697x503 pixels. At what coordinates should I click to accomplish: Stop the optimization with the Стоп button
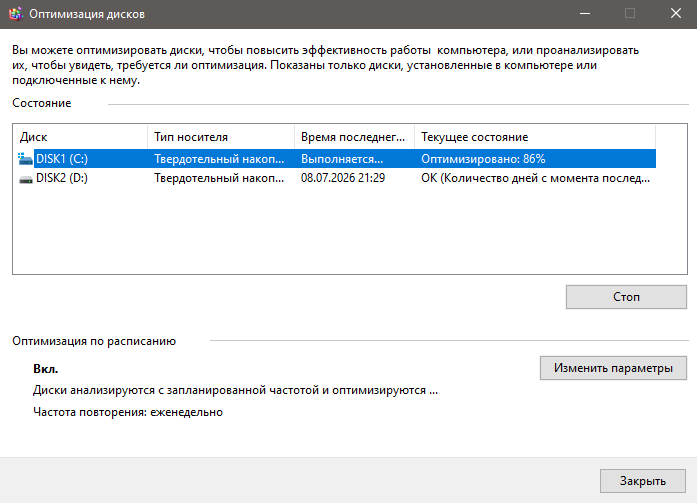tap(626, 297)
